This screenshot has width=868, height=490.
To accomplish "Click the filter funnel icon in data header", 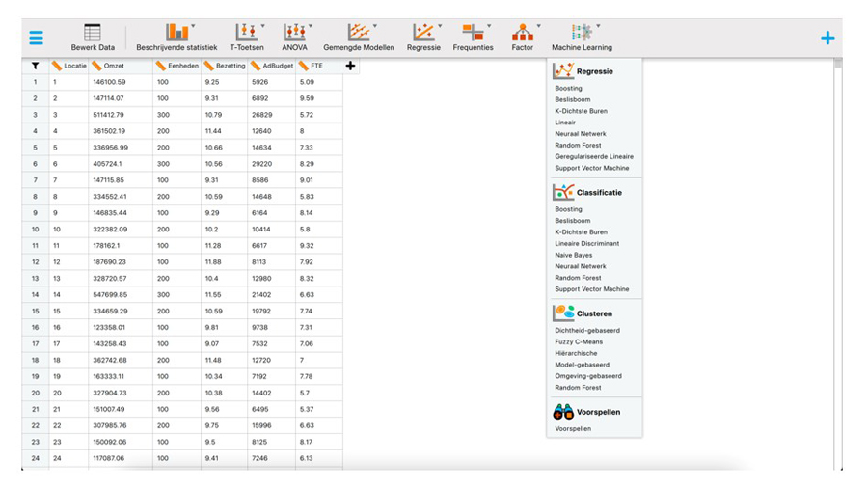I will [36, 67].
